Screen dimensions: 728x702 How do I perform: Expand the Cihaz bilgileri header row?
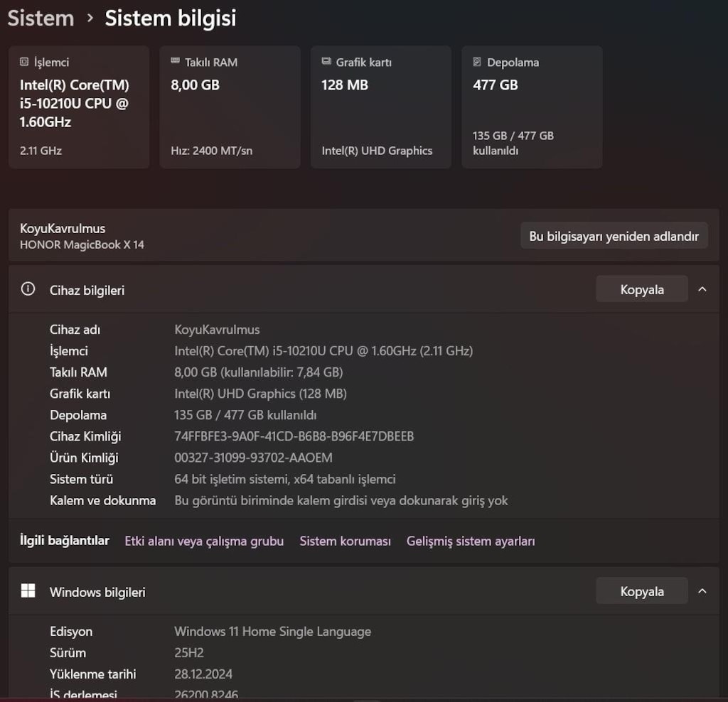click(363, 289)
